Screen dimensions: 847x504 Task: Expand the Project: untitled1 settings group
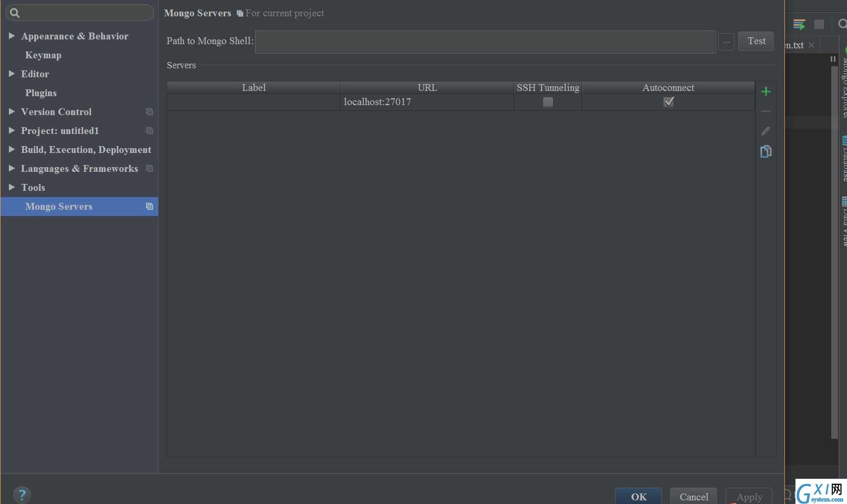coord(12,131)
